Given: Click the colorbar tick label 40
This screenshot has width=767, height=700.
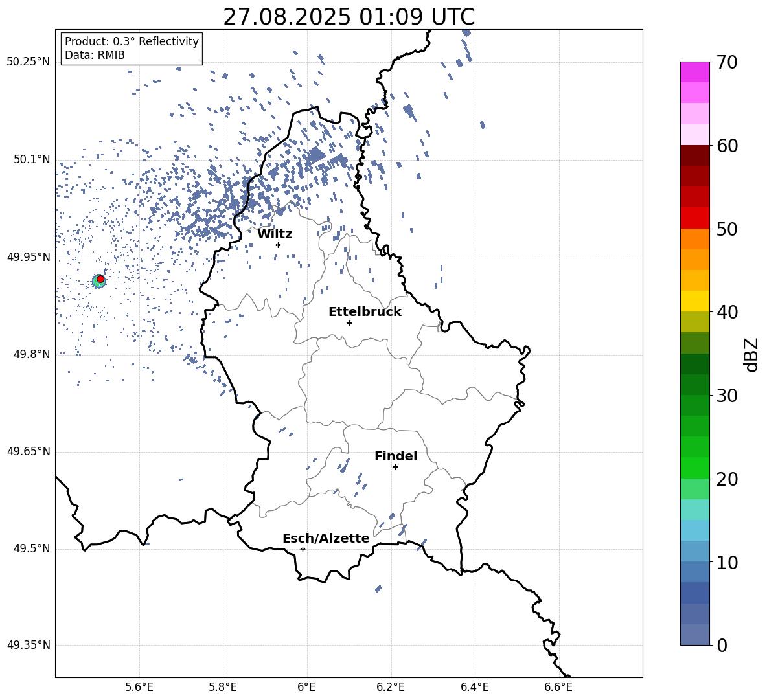Looking at the screenshot, I should click(x=727, y=312).
